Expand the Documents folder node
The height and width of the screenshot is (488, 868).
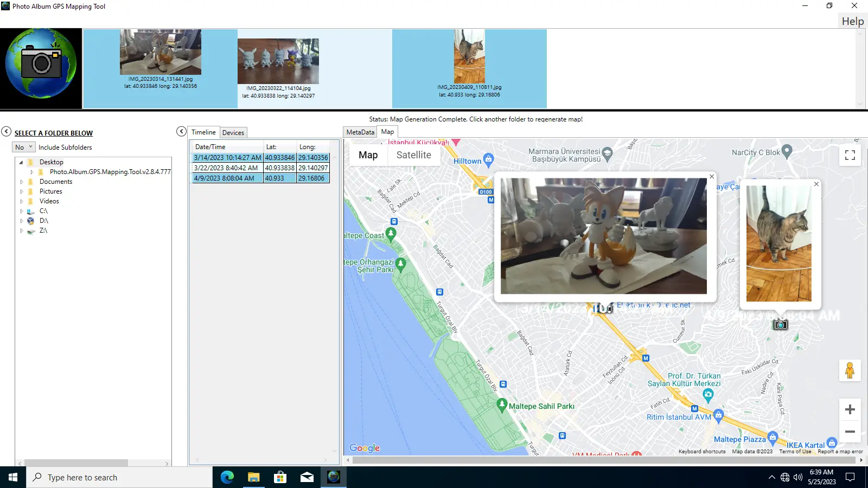coord(22,182)
